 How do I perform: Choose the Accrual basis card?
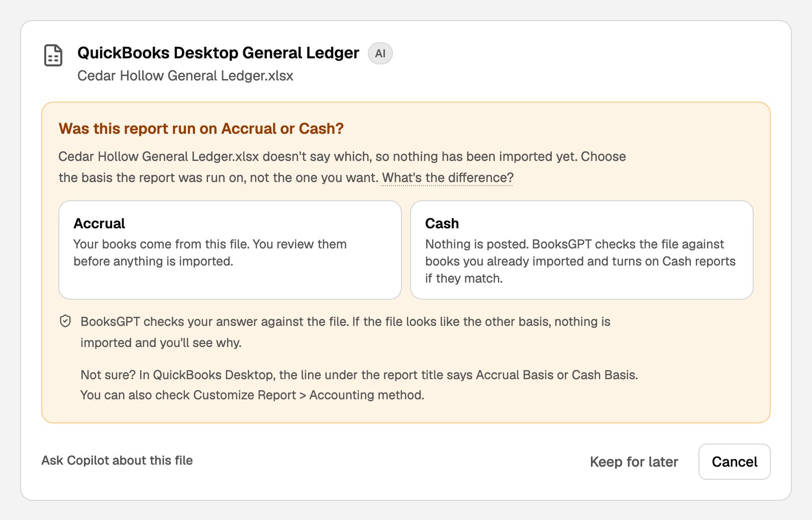point(230,250)
